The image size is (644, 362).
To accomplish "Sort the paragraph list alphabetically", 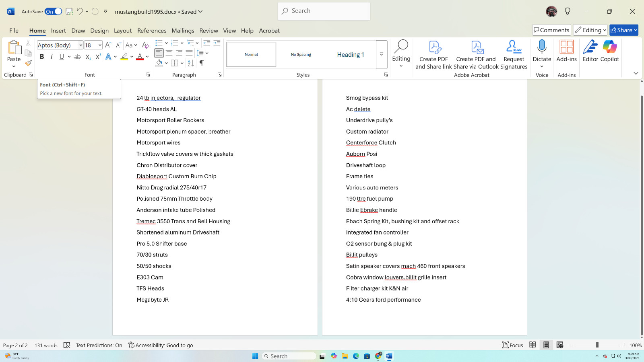I will click(191, 63).
